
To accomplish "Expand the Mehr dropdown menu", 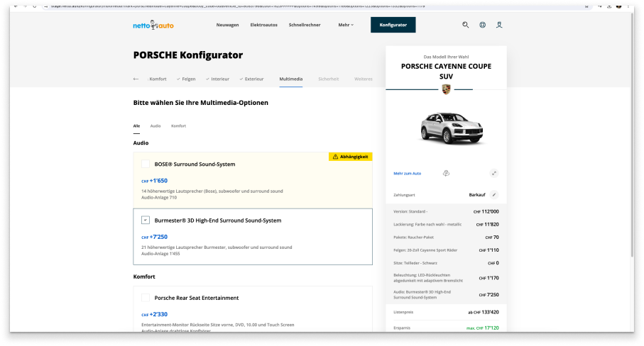I will (346, 25).
